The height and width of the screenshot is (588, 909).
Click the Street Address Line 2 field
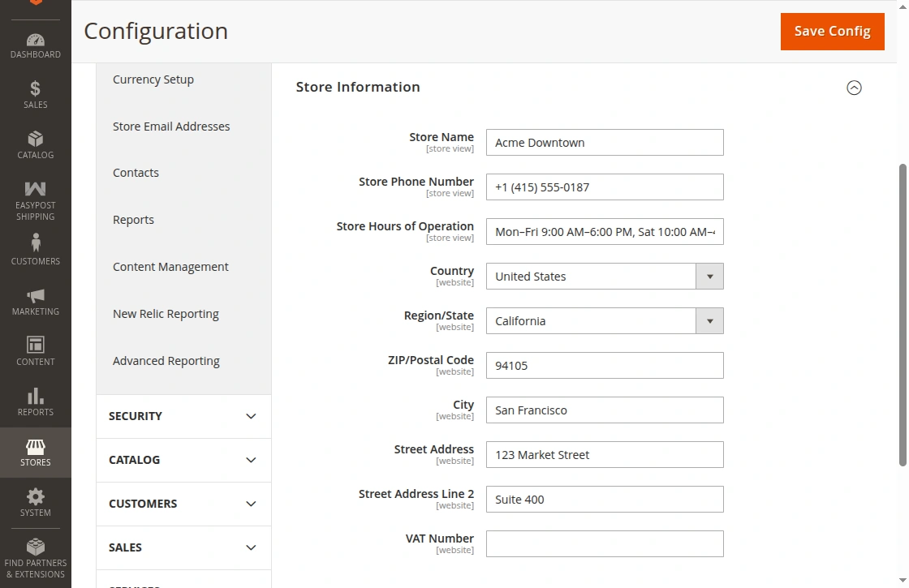point(605,500)
